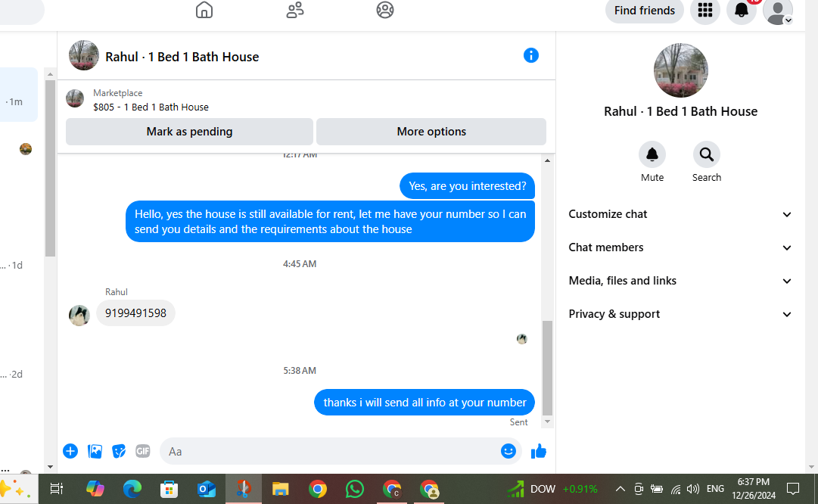
Task: Open the Friends tab in top navigation
Action: pyautogui.click(x=295, y=10)
